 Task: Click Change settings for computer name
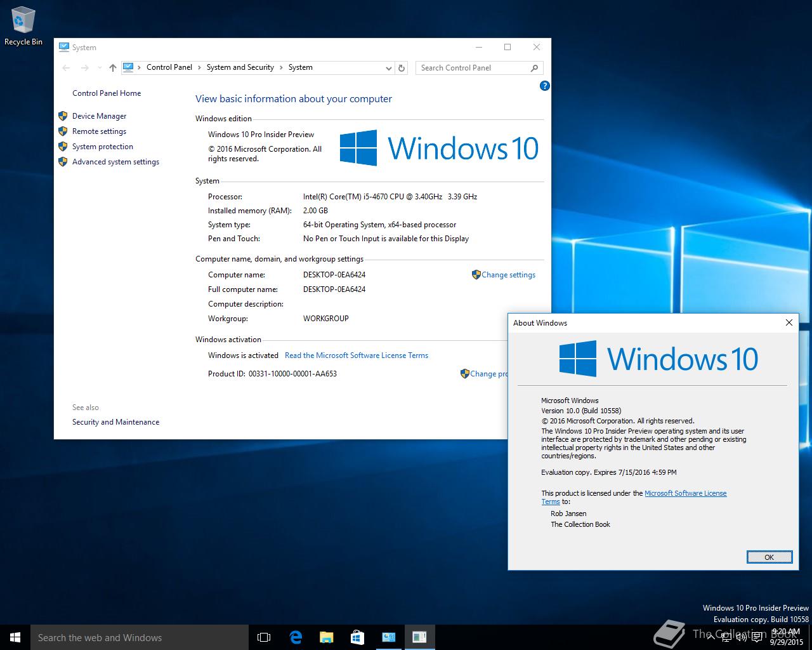coord(508,275)
